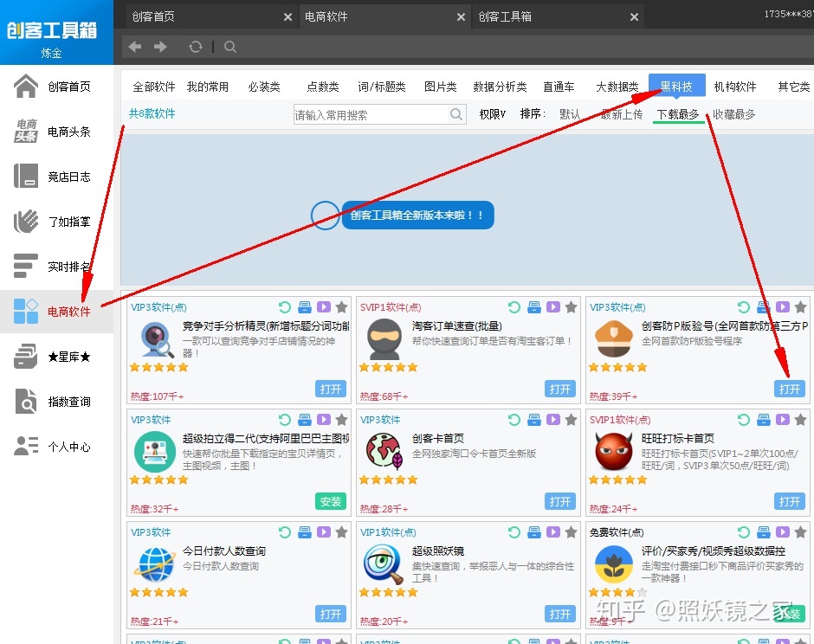
Task: Favorite 旺旺打标卡首页 with its star
Action: (x=800, y=420)
